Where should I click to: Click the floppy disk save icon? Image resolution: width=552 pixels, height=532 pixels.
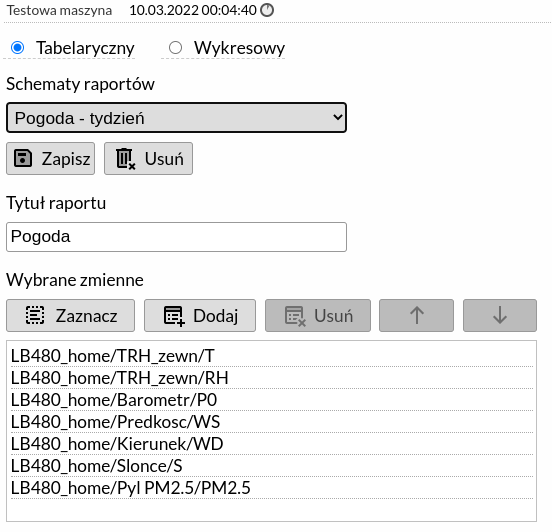point(23,158)
